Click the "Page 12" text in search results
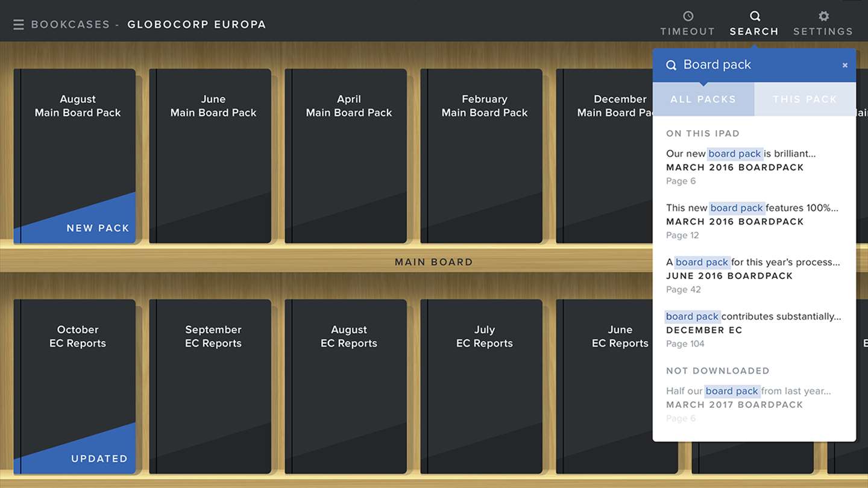This screenshot has width=868, height=488. [682, 236]
